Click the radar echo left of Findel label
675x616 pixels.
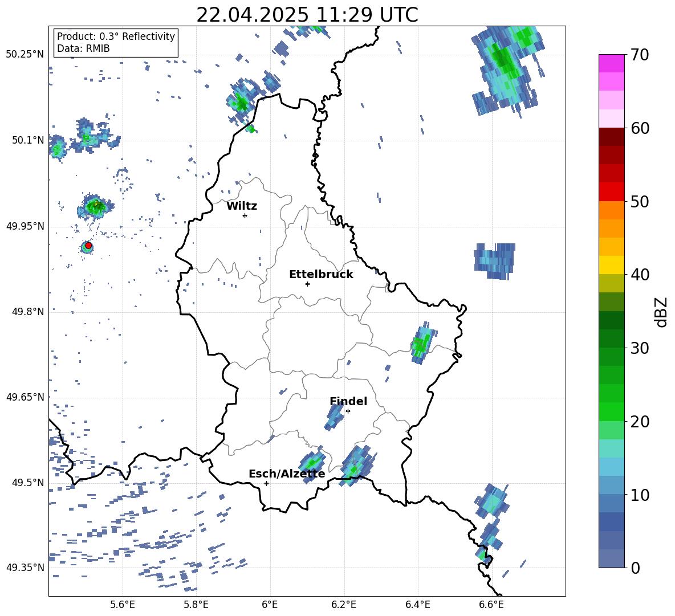tap(334, 417)
